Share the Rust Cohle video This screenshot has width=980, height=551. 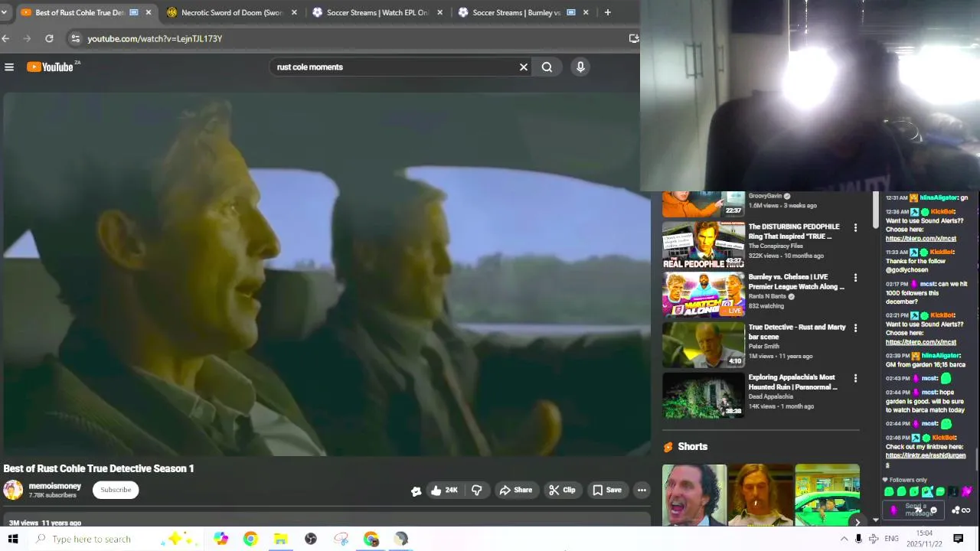(x=515, y=490)
